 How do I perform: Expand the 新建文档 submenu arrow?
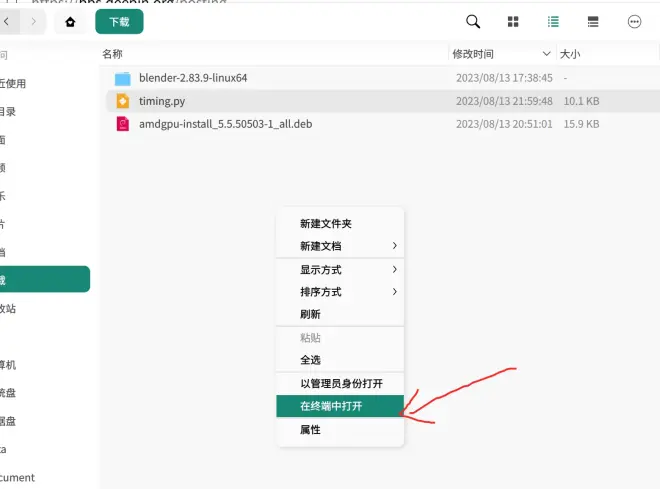click(394, 246)
